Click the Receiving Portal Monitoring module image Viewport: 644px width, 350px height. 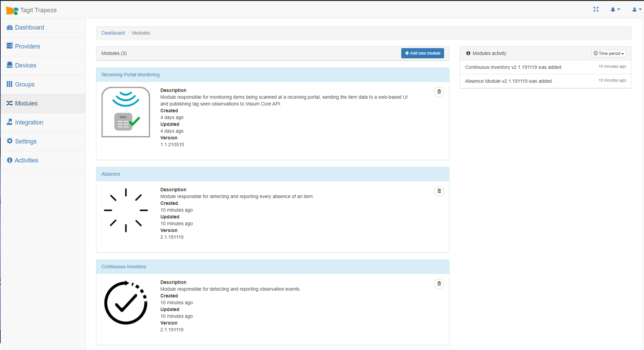coord(126,112)
